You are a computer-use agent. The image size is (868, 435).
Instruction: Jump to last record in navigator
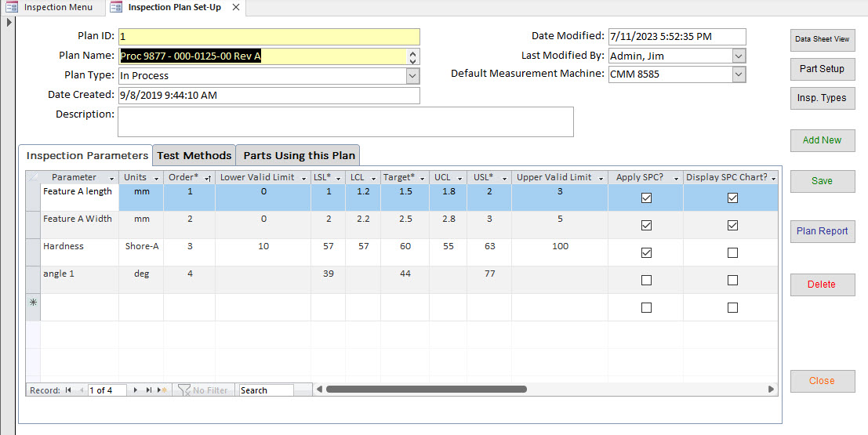tap(149, 390)
